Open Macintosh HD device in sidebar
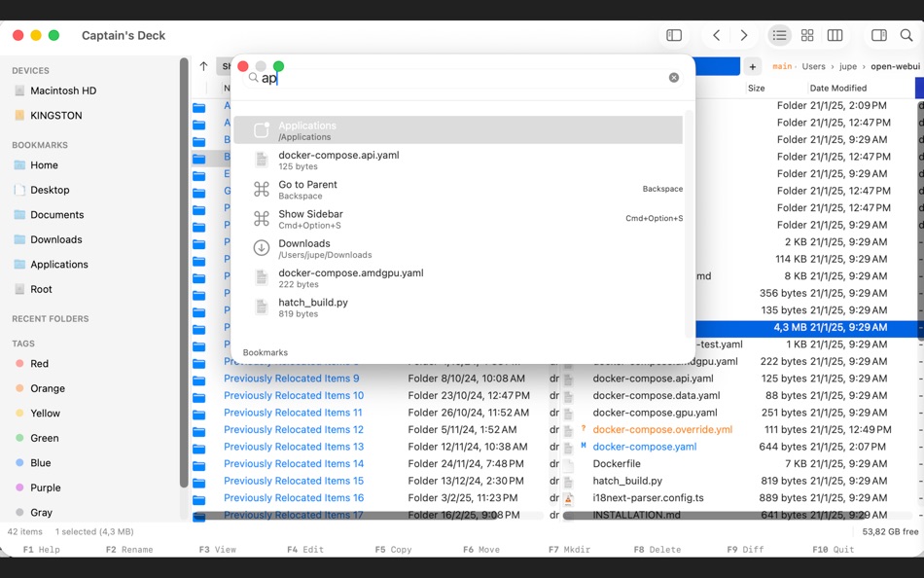Image resolution: width=924 pixels, height=578 pixels. pos(63,90)
